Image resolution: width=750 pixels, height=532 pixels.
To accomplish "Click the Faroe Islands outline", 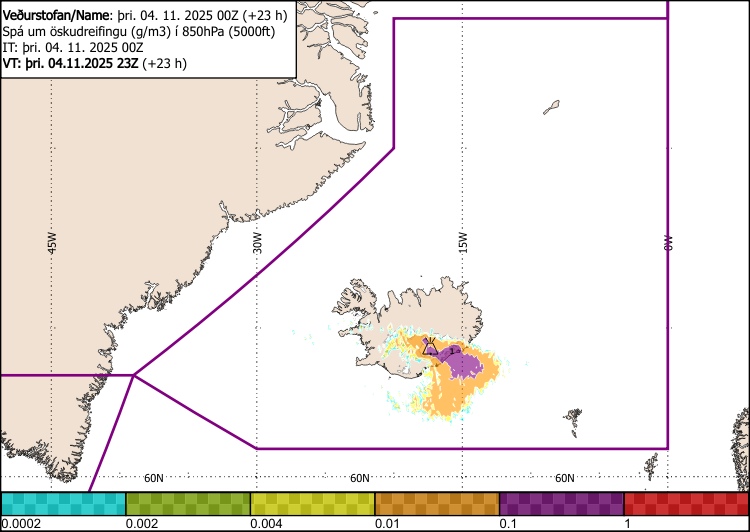I will [x=574, y=421].
